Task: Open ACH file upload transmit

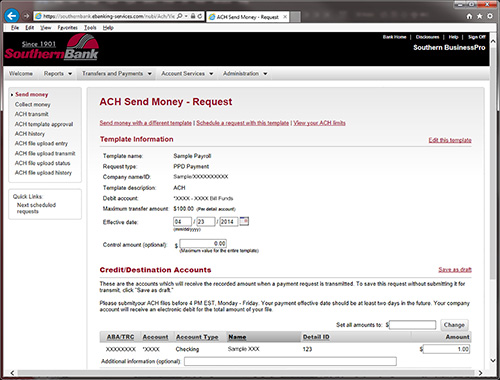Action: click(45, 153)
